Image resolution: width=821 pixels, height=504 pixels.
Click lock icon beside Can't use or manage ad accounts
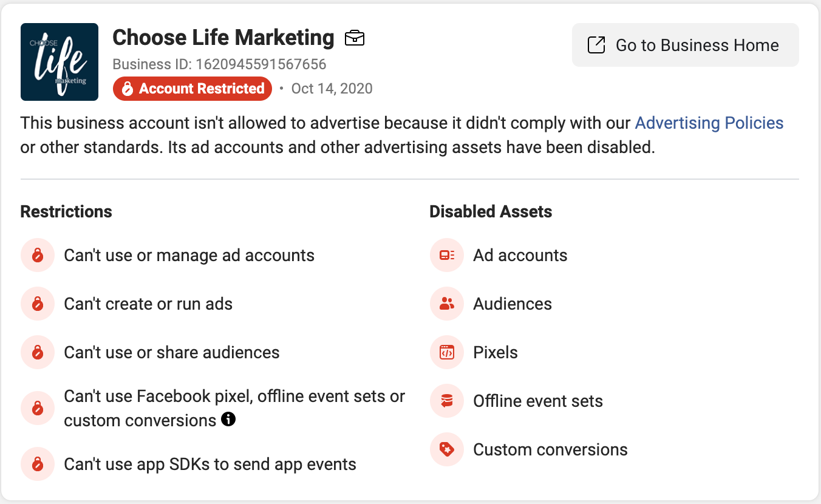click(38, 255)
